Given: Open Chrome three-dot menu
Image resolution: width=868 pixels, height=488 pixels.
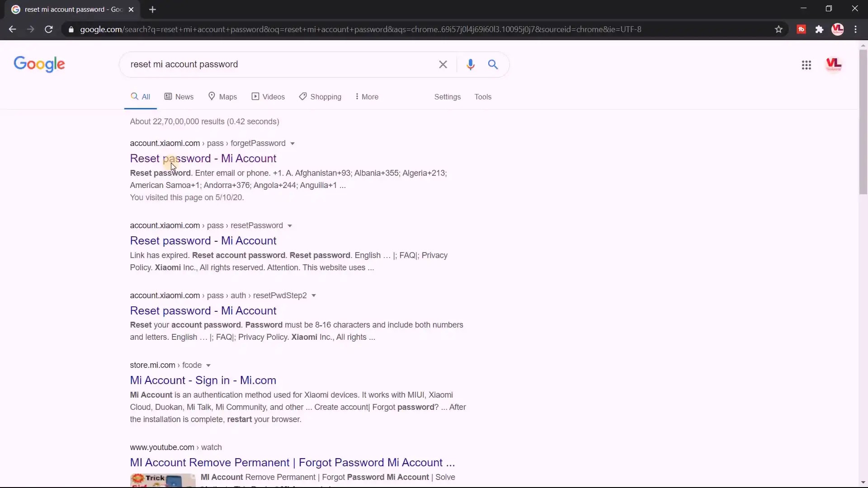Looking at the screenshot, I should point(855,29).
